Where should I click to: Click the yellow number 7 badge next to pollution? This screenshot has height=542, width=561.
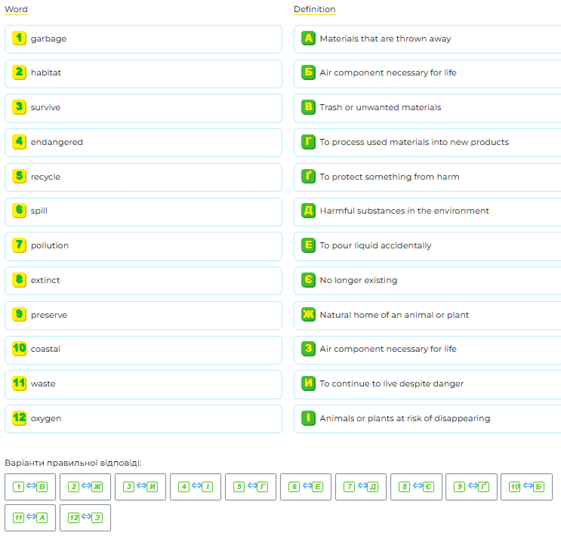coord(19,245)
